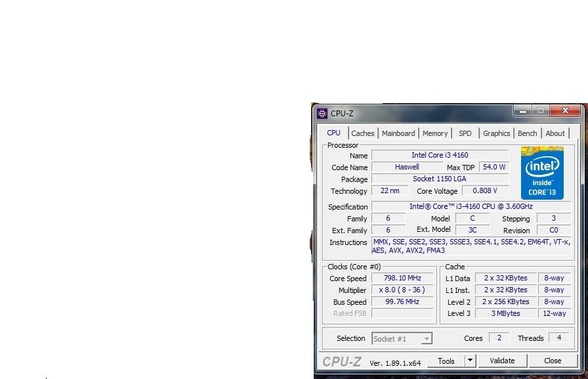Click the Model value C
The image size is (588, 379).
click(472, 218)
